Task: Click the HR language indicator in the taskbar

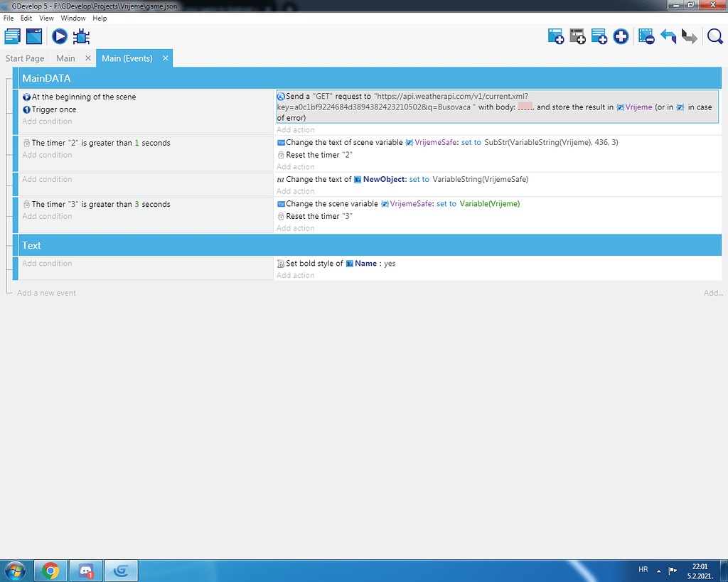Action: point(643,569)
